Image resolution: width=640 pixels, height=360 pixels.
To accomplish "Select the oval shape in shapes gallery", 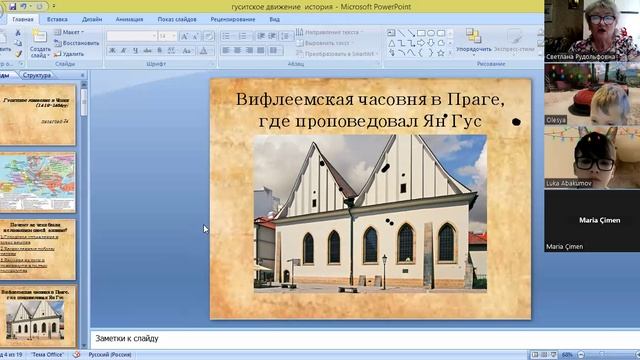I will [431, 33].
